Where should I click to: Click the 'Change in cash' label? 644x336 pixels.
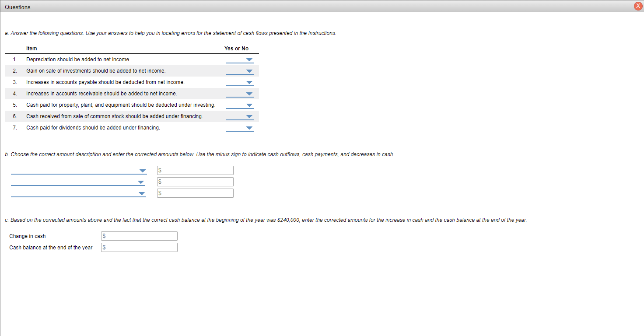[28, 236]
